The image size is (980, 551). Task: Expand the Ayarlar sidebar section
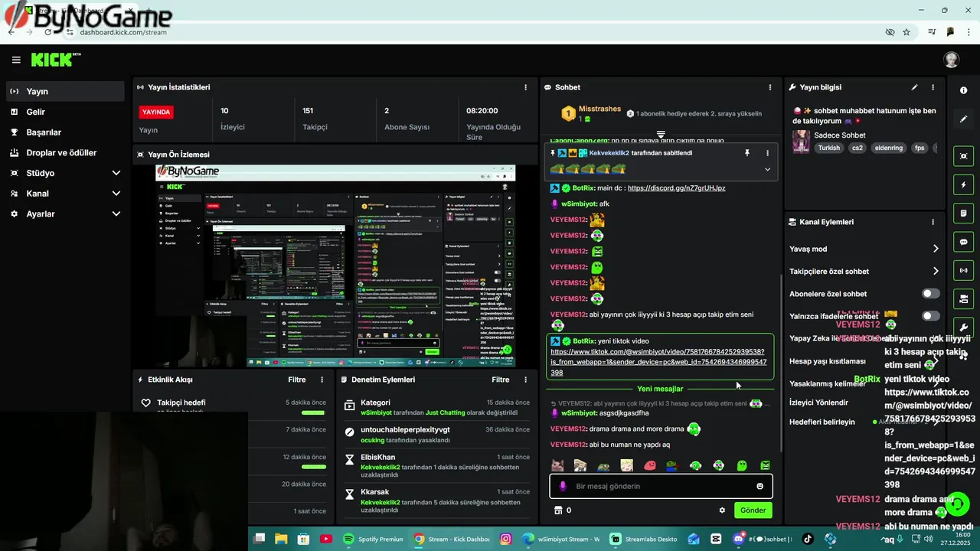(x=116, y=214)
